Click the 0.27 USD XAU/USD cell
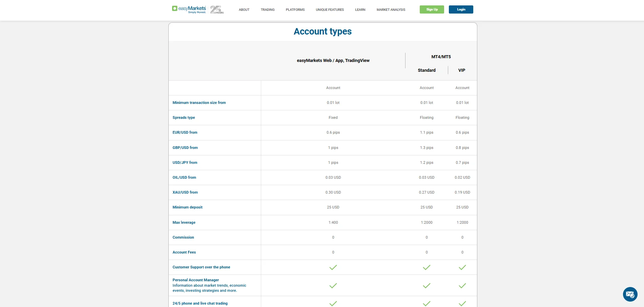Image resolution: width=644 pixels, height=307 pixels. (x=427, y=192)
